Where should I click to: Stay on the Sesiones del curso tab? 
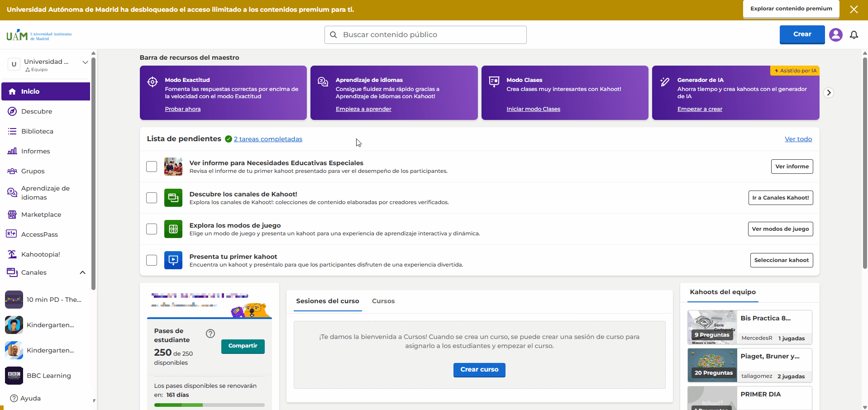[328, 301]
